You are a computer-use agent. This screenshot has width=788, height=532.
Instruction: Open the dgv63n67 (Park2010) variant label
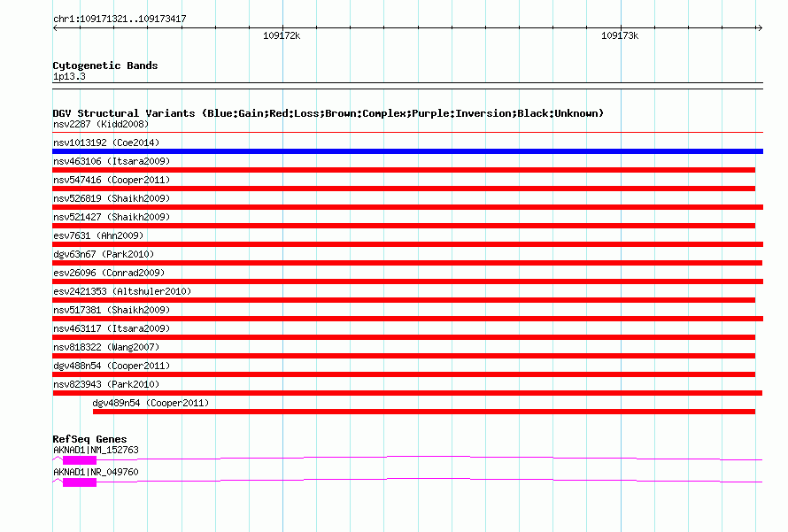click(x=104, y=254)
